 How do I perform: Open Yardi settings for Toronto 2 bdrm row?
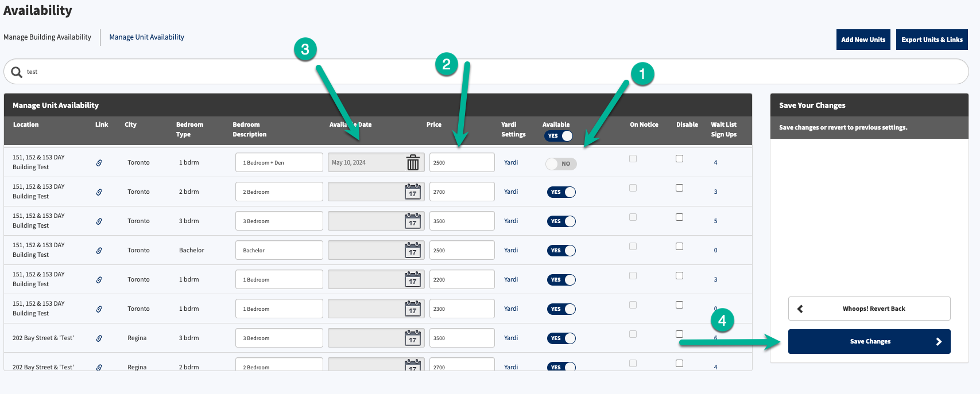[511, 192]
